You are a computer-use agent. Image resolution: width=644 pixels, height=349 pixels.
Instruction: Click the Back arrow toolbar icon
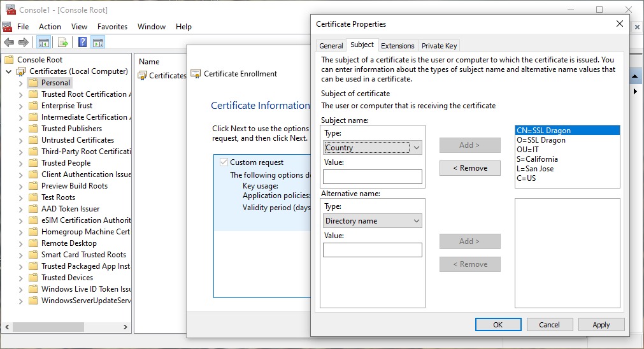tap(9, 42)
